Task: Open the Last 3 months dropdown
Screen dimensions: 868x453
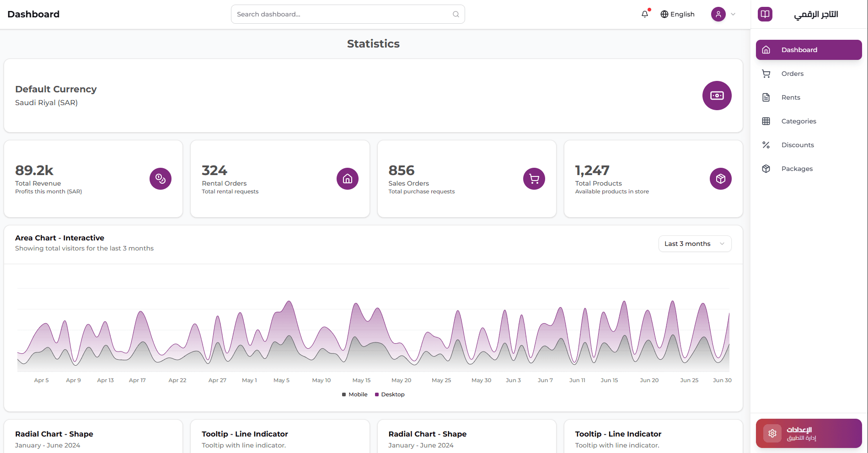Action: [694, 243]
